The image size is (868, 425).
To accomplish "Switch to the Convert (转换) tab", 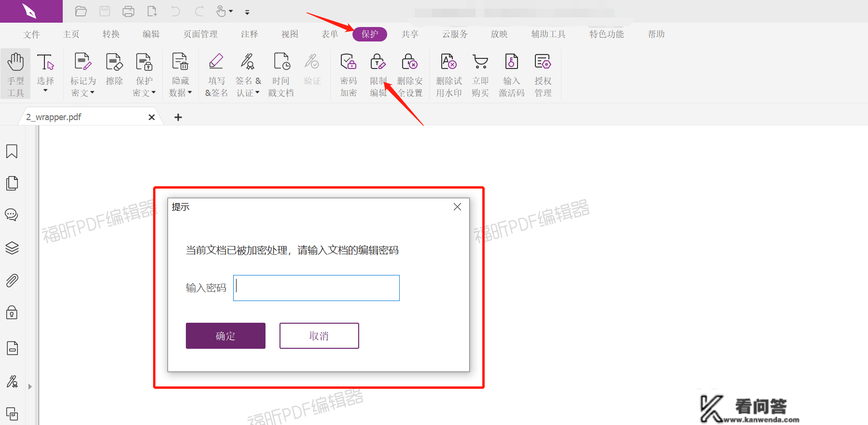I will (x=111, y=34).
